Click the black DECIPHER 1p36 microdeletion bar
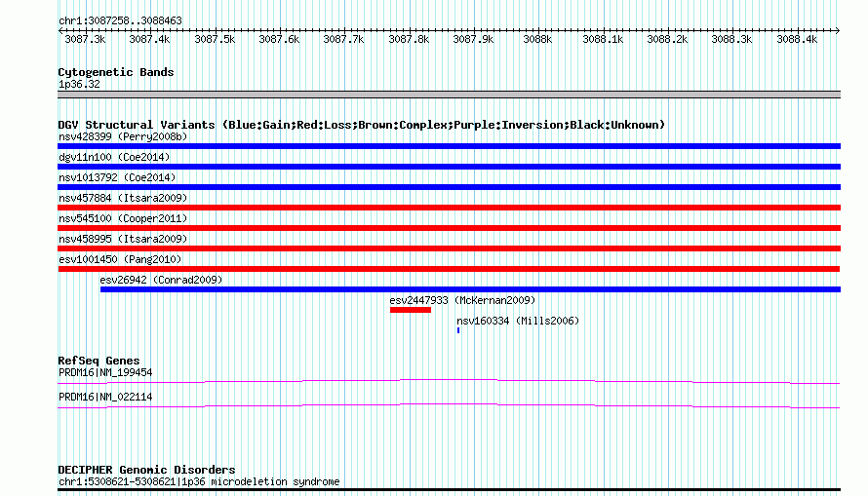The image size is (868, 496). point(449,490)
